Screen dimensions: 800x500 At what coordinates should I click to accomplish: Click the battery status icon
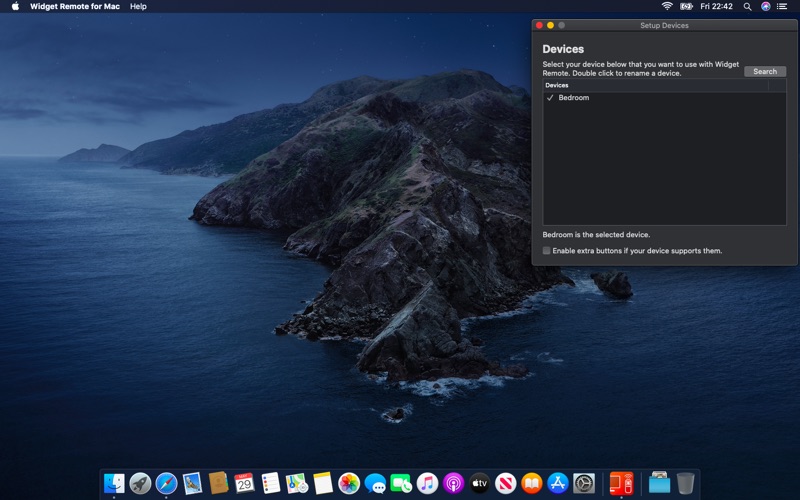(686, 6)
